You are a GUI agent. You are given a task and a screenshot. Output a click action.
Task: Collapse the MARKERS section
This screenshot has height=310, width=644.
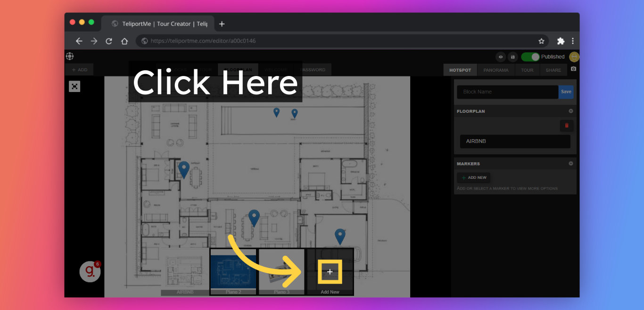(570, 164)
